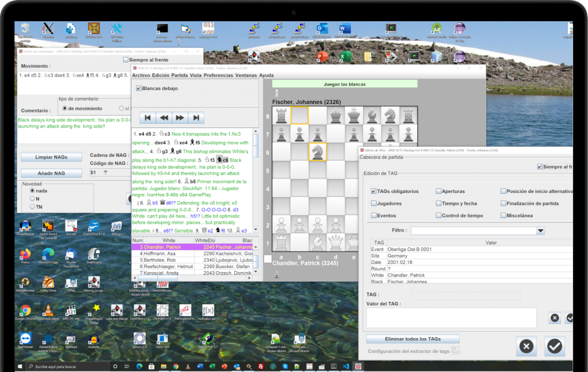Open File Explorer from the taskbar
The height and width of the screenshot is (372, 588).
[x=164, y=366]
